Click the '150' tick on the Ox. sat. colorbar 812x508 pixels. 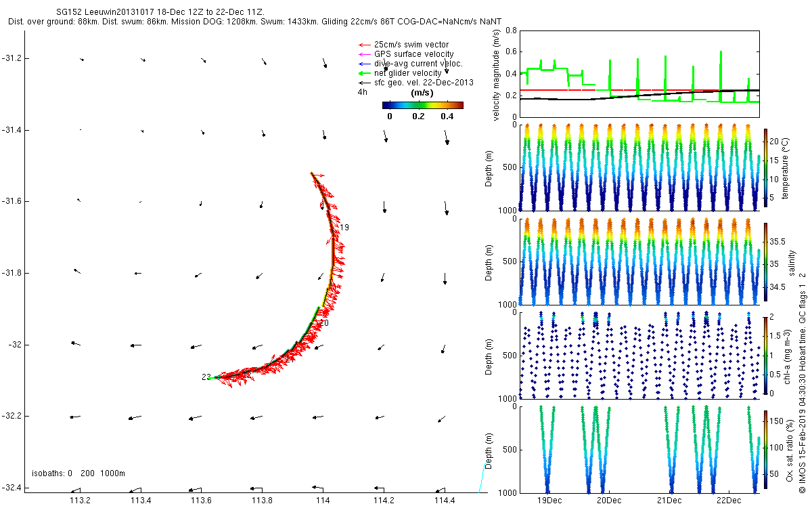pyautogui.click(x=777, y=420)
